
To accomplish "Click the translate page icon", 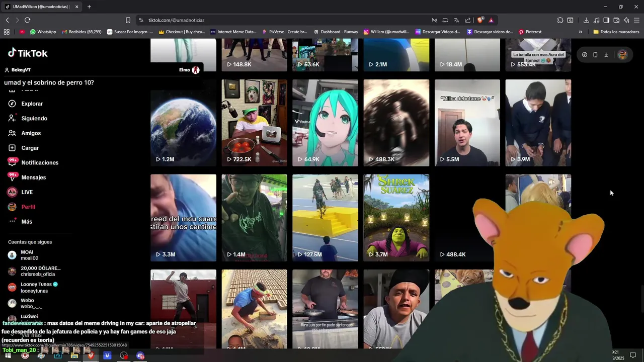I will tap(456, 20).
